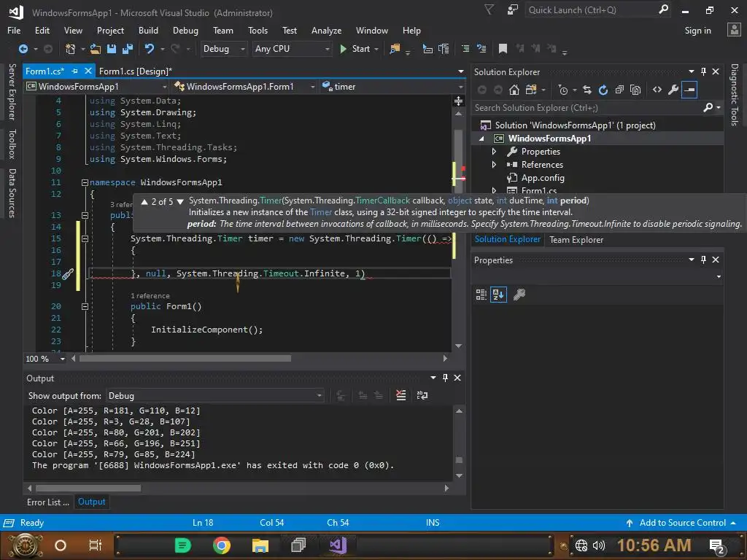The height and width of the screenshot is (560, 747).
Task: Collapse All in Solution Explorer
Action: coord(619,90)
